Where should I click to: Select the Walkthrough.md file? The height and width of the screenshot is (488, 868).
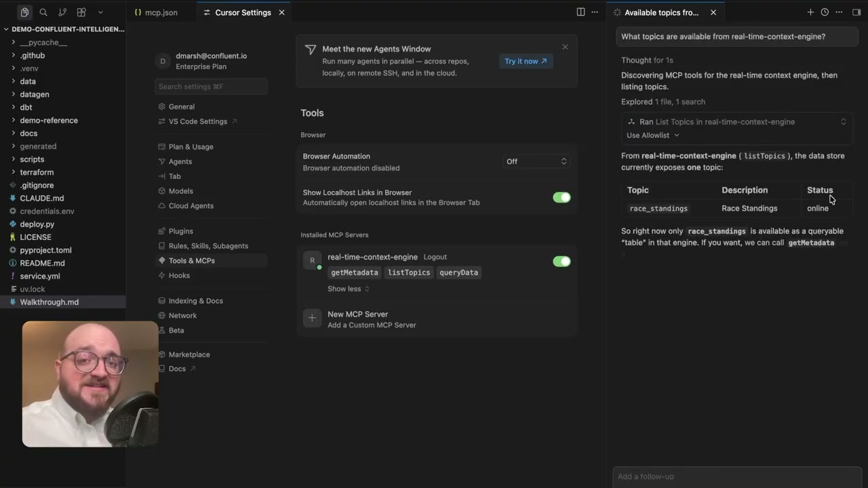click(x=63, y=302)
